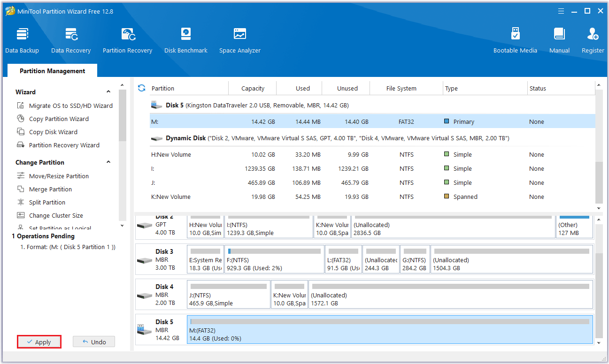Choose Merge Partition
This screenshot has width=609, height=364.
pos(50,189)
